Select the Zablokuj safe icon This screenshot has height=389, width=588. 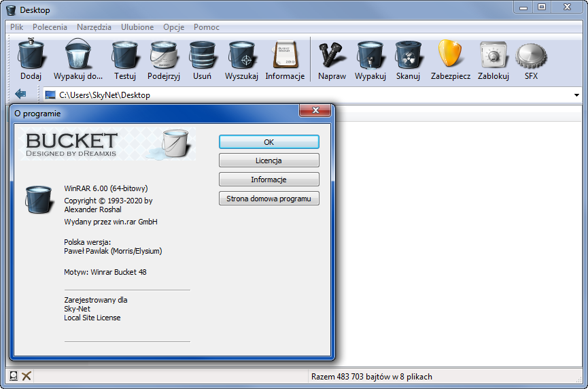[493, 56]
